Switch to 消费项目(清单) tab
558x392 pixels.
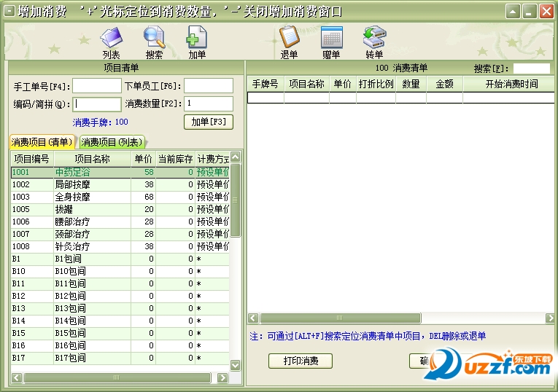click(x=42, y=142)
